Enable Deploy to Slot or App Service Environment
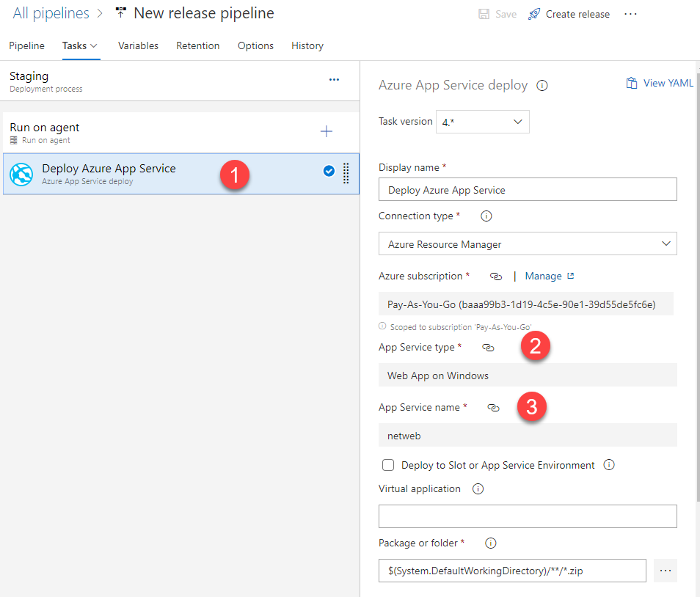700x597 pixels. 388,465
